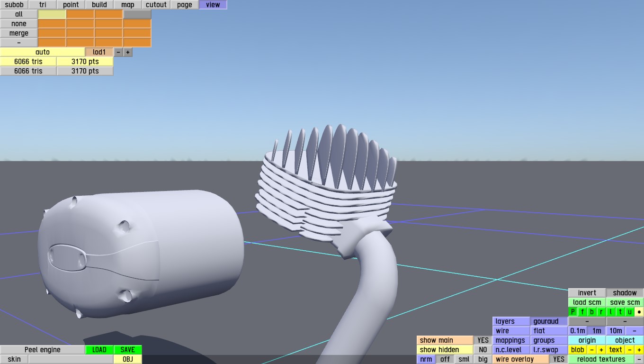Enable flat shading
The height and width of the screenshot is (364, 644).
(549, 331)
